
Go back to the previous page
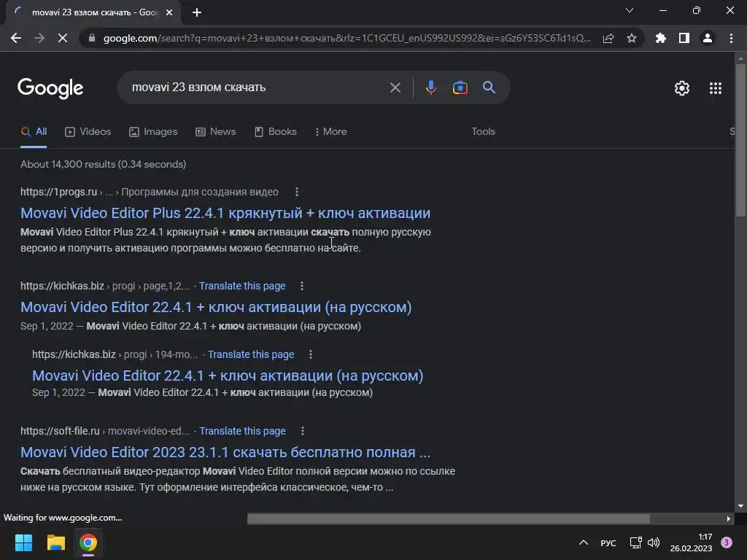(x=16, y=38)
